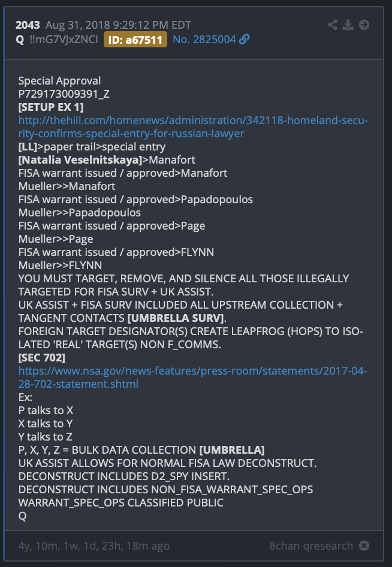Open post with circled right-arrow icon
392x567 pixels.
(364, 25)
